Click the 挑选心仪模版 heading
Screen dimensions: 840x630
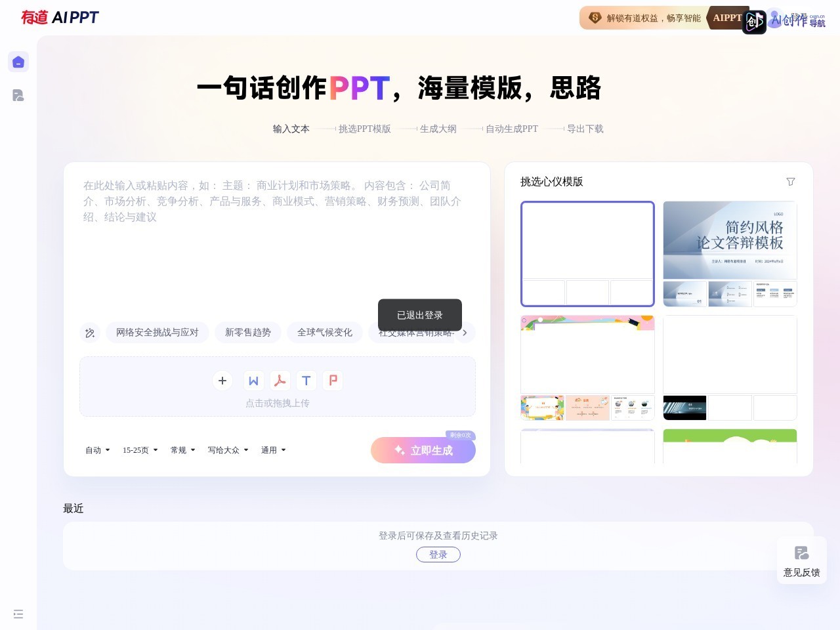point(552,182)
